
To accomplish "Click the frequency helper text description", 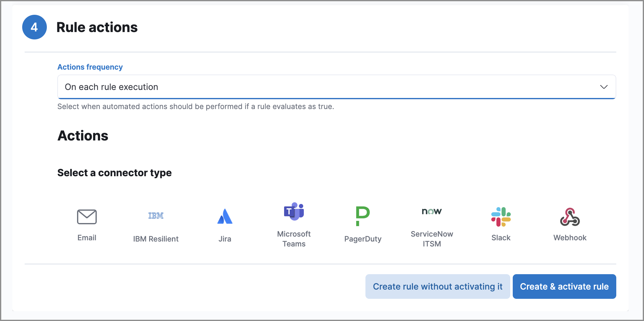I will (196, 106).
